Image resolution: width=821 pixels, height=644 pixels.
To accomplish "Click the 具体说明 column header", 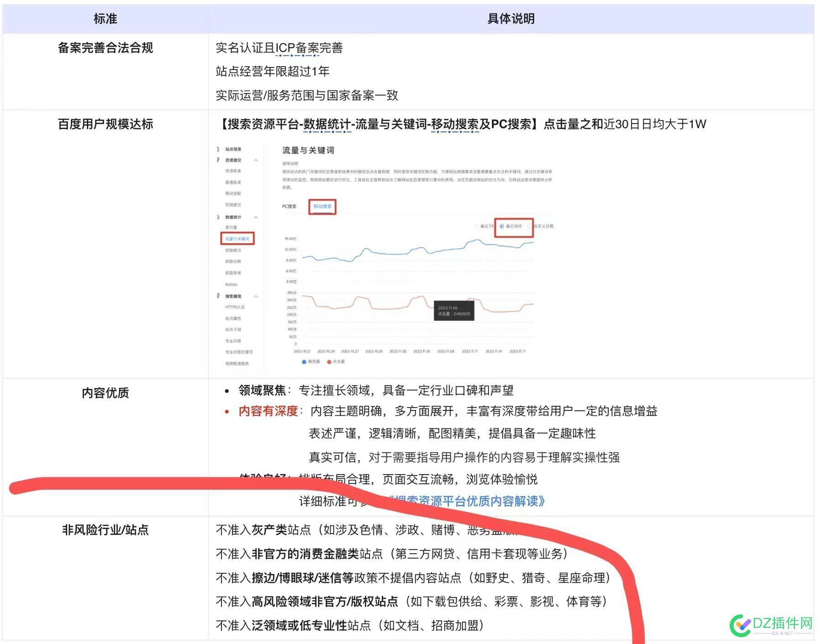I will (x=511, y=19).
